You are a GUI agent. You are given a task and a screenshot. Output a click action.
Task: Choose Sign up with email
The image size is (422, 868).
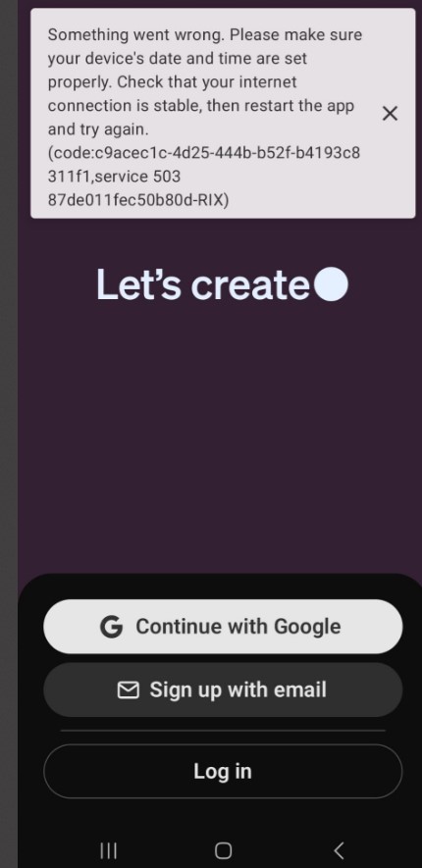(223, 689)
